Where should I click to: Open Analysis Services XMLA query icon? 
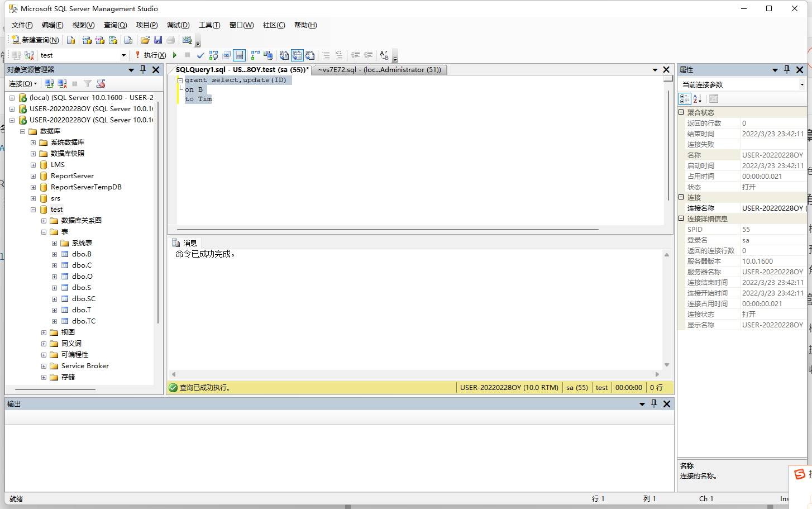click(113, 40)
